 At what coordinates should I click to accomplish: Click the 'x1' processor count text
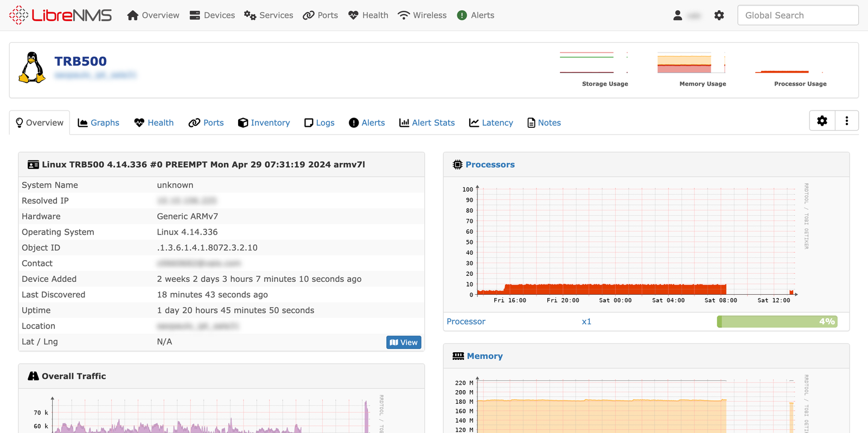click(x=586, y=321)
